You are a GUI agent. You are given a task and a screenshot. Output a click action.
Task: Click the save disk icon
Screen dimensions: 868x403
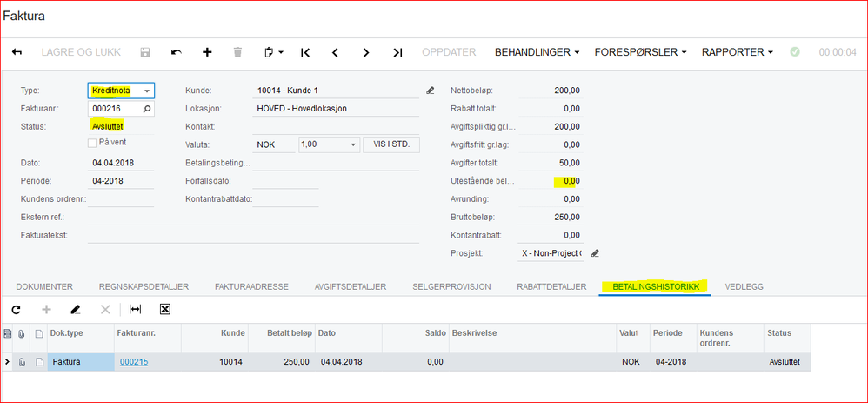[x=145, y=53]
